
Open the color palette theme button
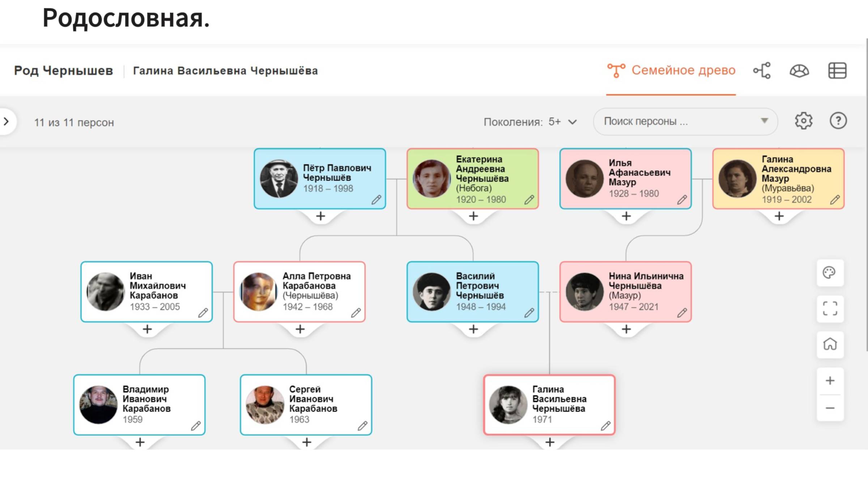[x=830, y=273]
